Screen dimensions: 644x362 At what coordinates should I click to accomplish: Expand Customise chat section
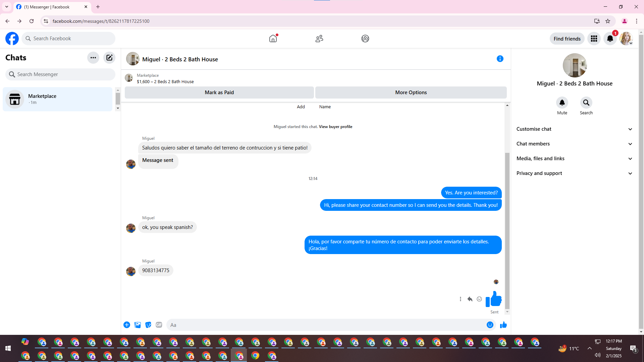(575, 129)
